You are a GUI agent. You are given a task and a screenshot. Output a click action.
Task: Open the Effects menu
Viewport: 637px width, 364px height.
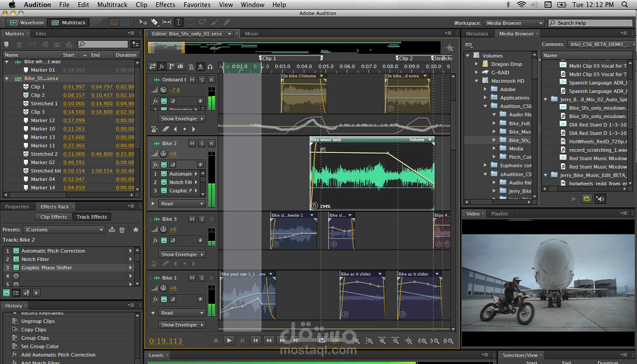(165, 5)
